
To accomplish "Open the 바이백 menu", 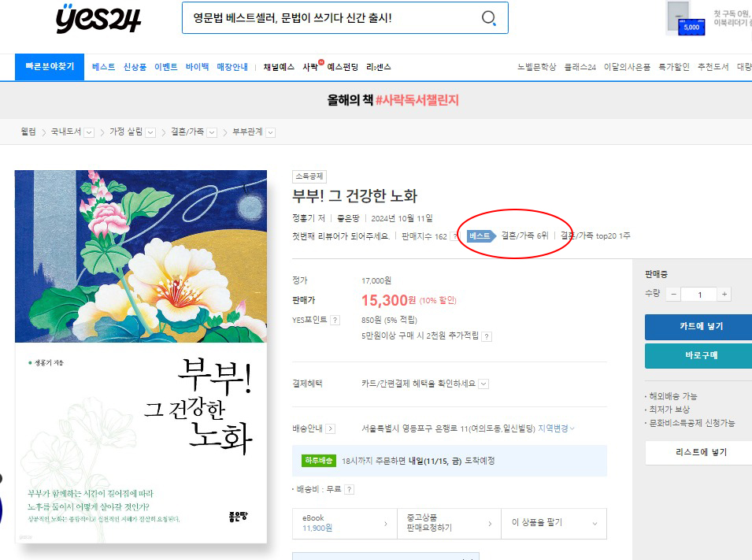I will coord(197,67).
